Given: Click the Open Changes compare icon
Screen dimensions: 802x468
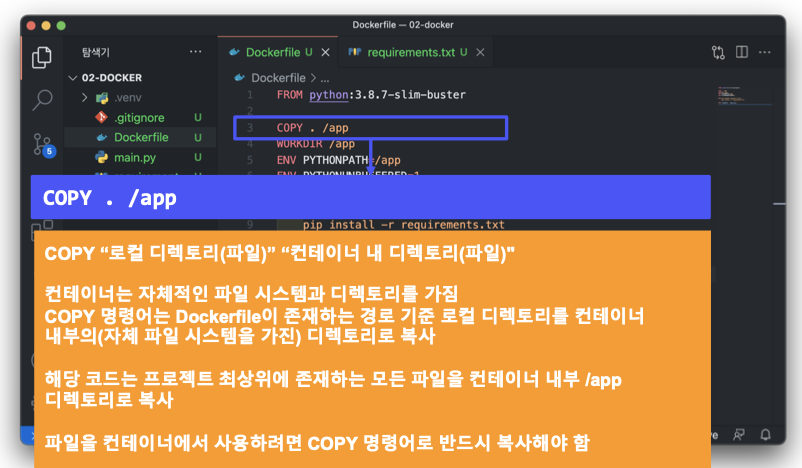Looking at the screenshot, I should (x=718, y=52).
